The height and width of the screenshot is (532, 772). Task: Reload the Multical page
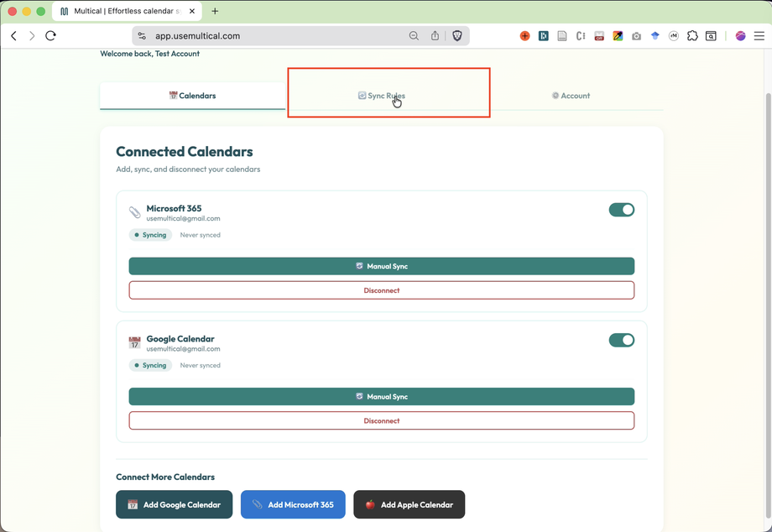(x=50, y=36)
